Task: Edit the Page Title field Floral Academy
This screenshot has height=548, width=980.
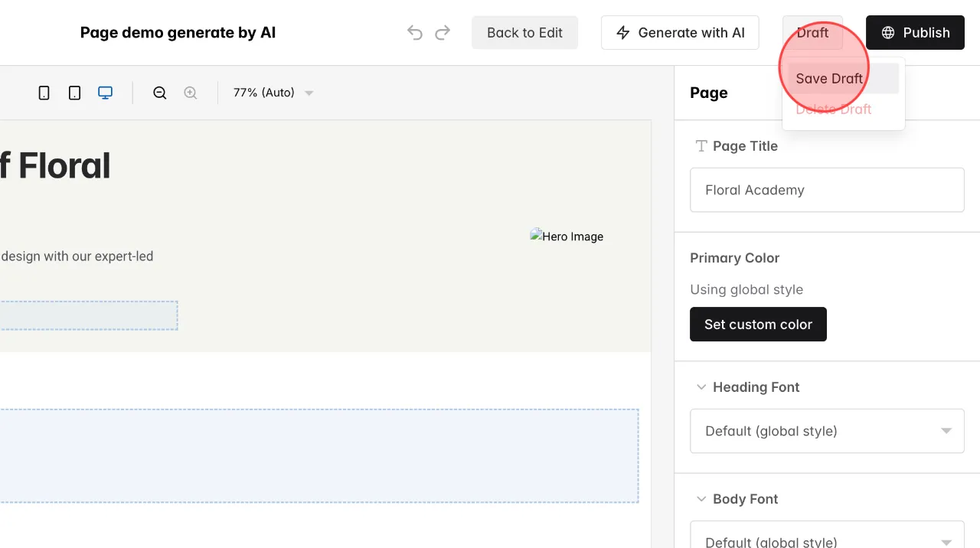Action: (827, 190)
